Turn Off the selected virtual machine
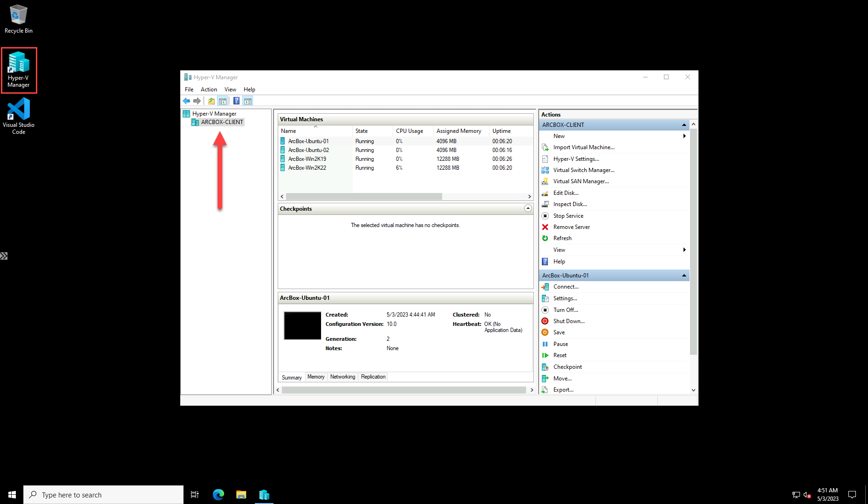This screenshot has height=504, width=868. tap(566, 310)
